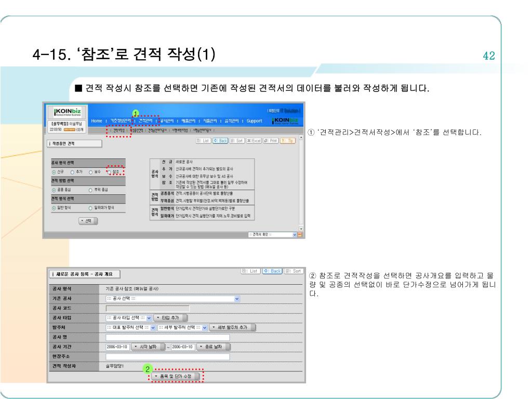Image resolution: width=532 pixels, height=399 pixels.
Task: Click the 선택 button under the radio options
Action: pos(88,221)
